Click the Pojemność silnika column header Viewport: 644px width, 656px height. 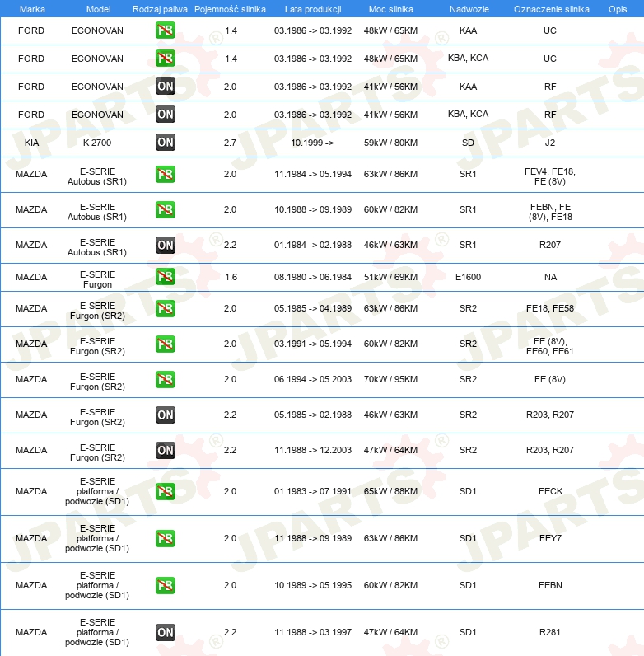click(230, 9)
